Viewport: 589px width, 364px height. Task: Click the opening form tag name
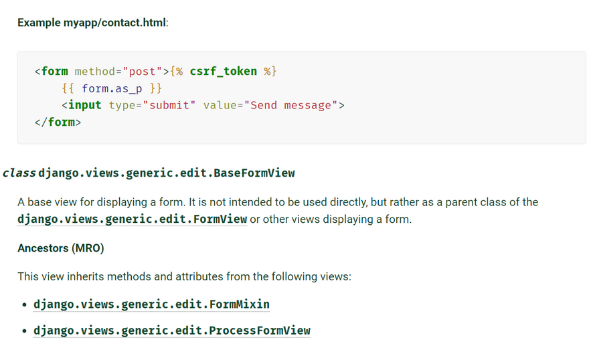point(54,71)
